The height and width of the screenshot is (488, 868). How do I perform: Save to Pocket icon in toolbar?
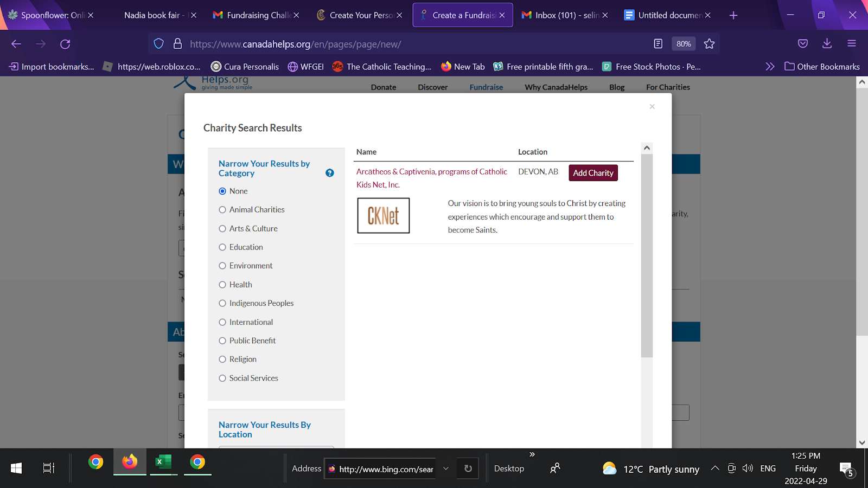click(x=803, y=44)
